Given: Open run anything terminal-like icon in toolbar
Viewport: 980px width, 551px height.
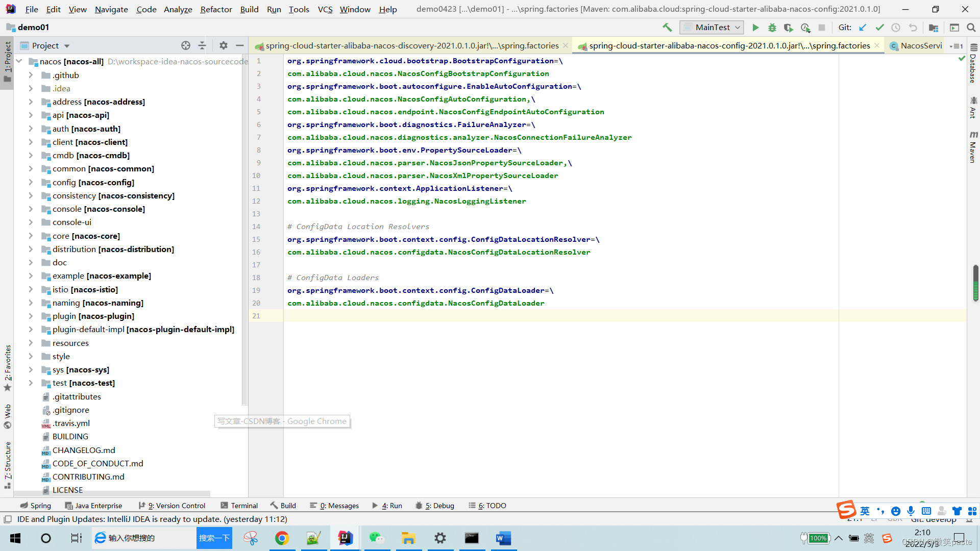Looking at the screenshot, I should pyautogui.click(x=954, y=28).
